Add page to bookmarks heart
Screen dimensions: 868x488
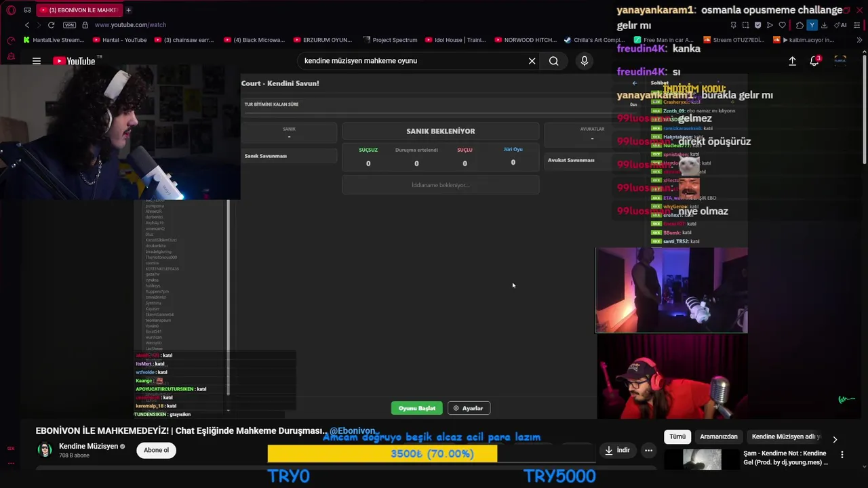tap(783, 25)
